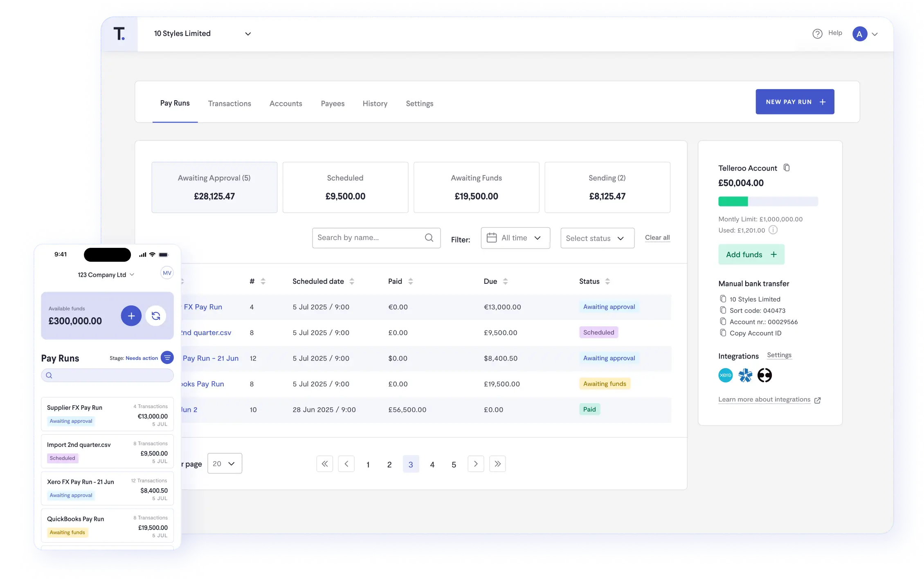Click the NEW PAY RUN button

[795, 101]
